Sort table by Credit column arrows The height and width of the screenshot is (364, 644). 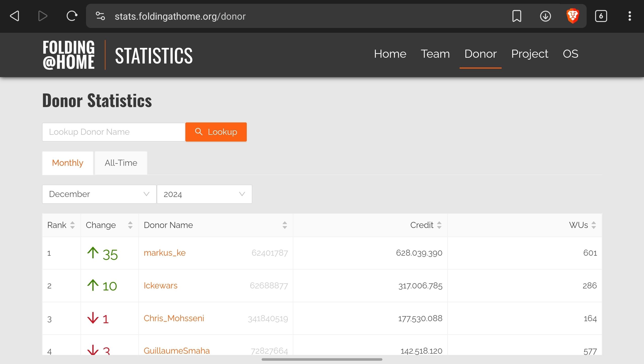coord(439,225)
